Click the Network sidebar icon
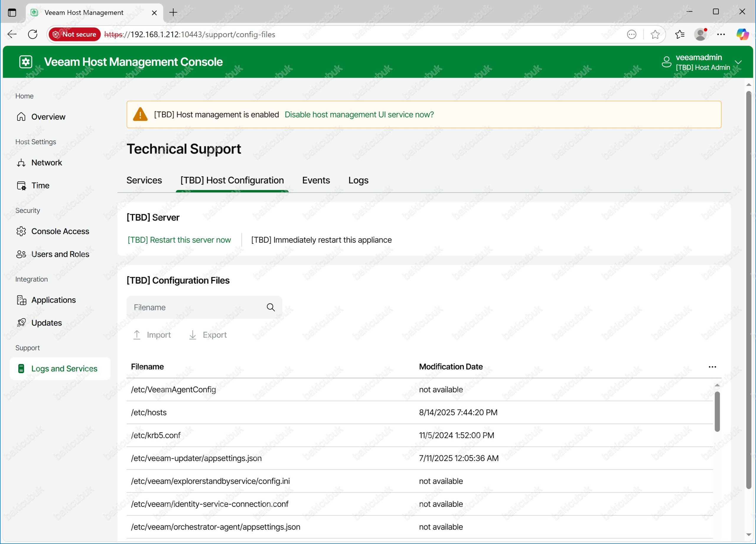 click(21, 163)
